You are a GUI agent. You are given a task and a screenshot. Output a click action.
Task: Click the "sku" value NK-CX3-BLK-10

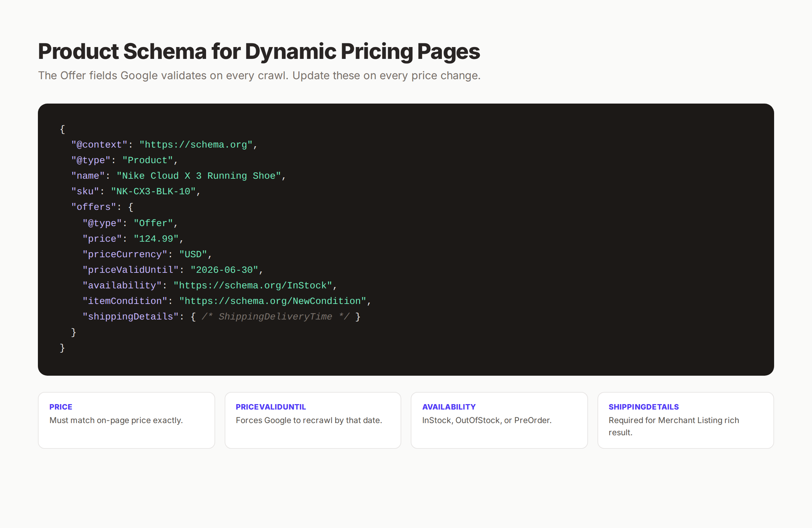[153, 192]
